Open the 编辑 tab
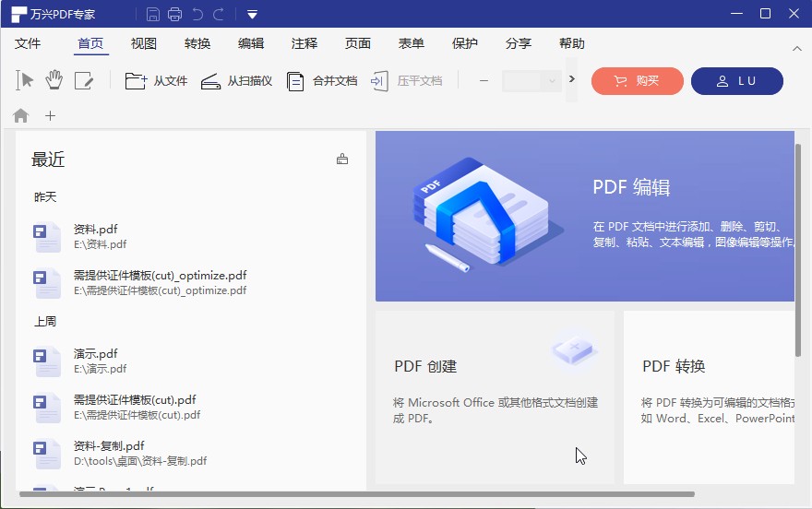Image resolution: width=812 pixels, height=509 pixels. [x=251, y=43]
